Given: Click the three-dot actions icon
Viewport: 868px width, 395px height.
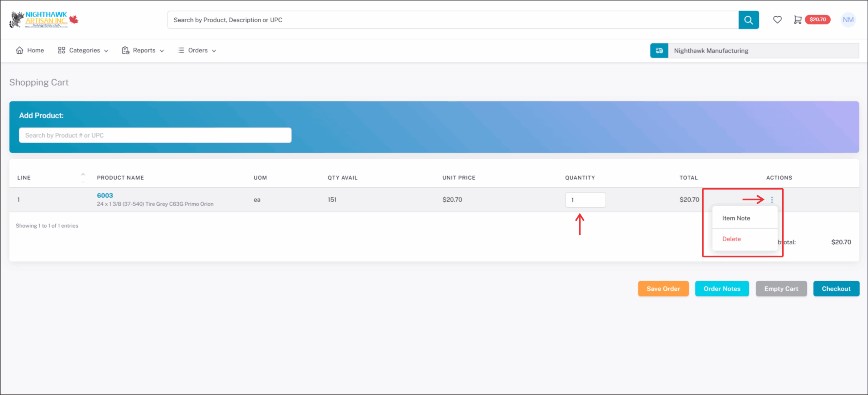Looking at the screenshot, I should click(772, 200).
